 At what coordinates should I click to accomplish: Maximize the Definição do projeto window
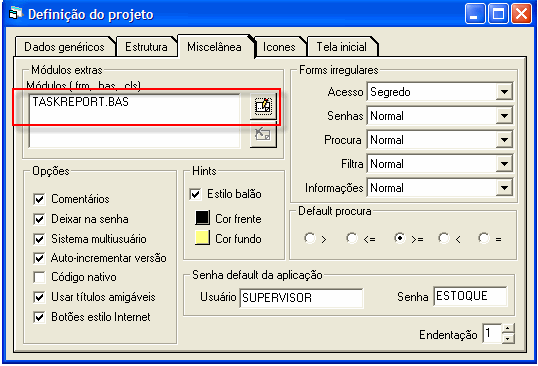tap(498, 14)
